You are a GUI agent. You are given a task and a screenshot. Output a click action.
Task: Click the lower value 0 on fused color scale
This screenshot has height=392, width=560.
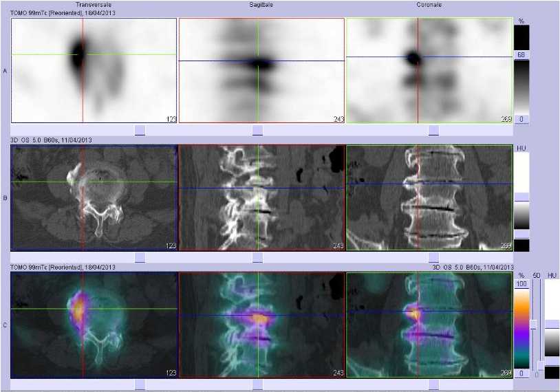[521, 373]
